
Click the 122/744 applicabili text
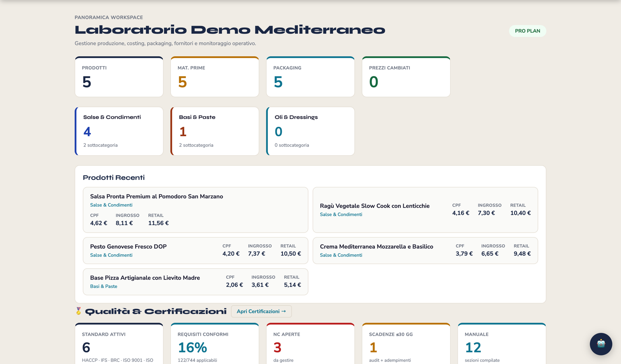(197, 360)
